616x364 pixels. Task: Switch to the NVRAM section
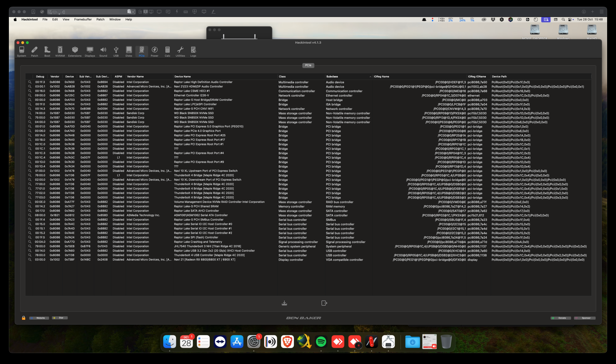(60, 51)
